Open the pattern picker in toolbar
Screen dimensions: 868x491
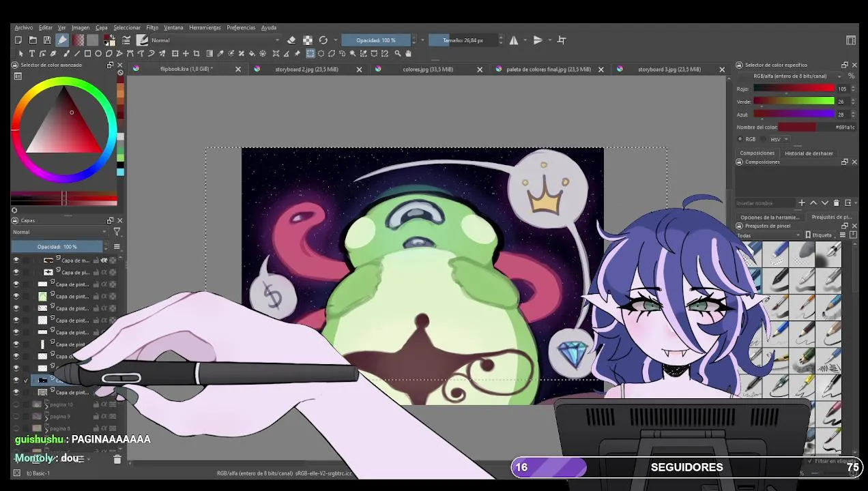pyautogui.click(x=92, y=40)
